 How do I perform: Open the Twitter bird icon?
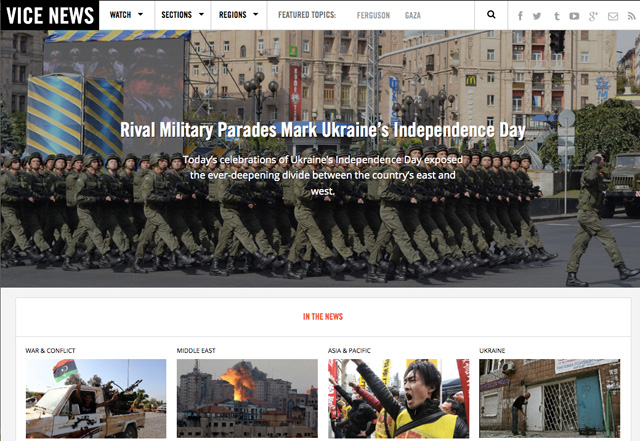[x=537, y=16]
